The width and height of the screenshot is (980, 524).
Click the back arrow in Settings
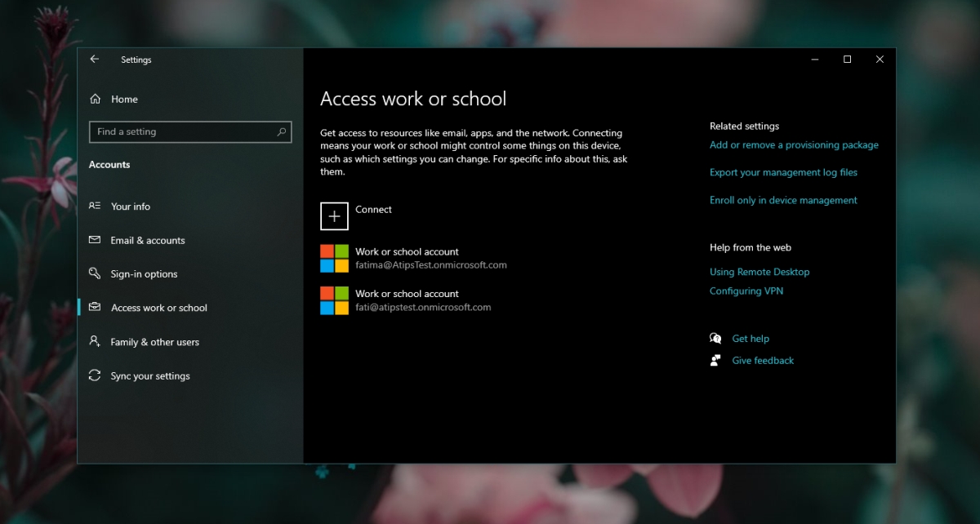tap(95, 59)
